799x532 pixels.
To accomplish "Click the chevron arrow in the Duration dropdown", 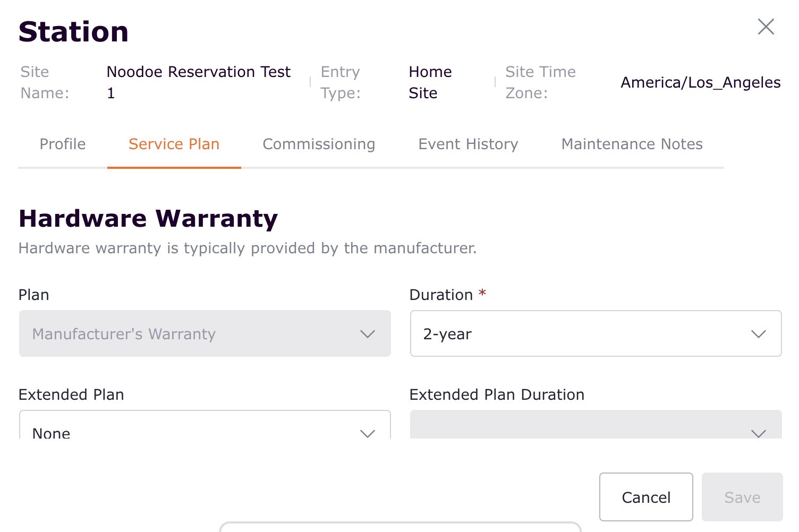I will 758,334.
